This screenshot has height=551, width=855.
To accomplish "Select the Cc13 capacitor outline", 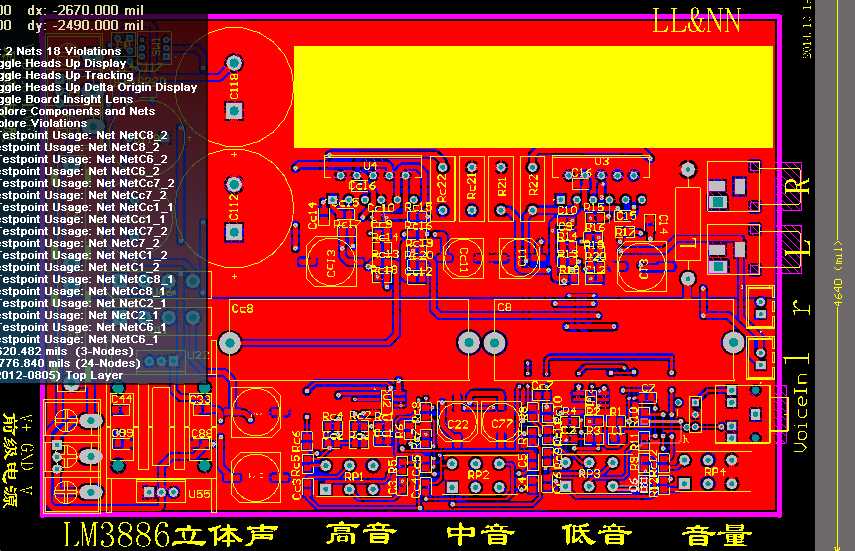I will 331,262.
